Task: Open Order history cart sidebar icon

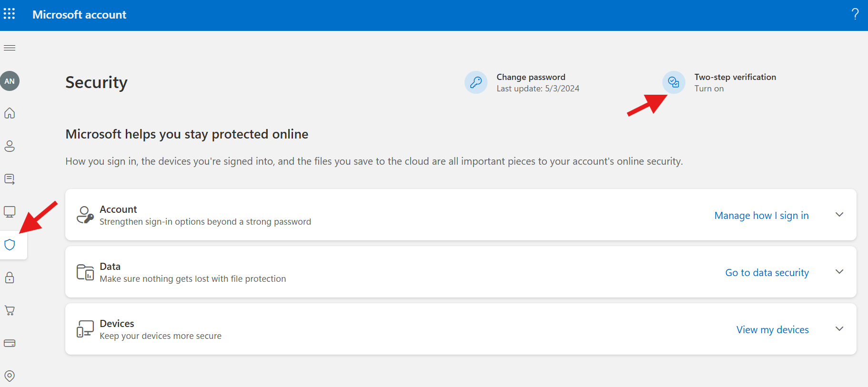Action: 10,310
